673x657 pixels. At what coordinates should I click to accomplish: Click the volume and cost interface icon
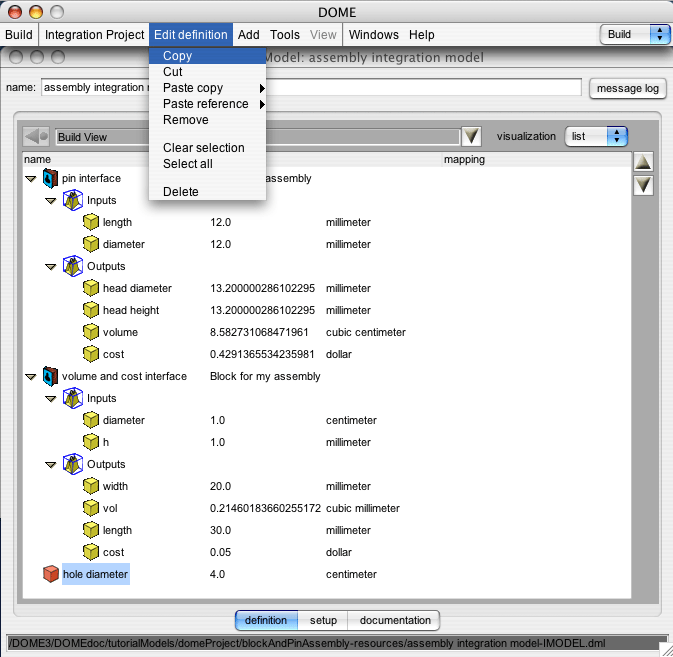[x=50, y=376]
